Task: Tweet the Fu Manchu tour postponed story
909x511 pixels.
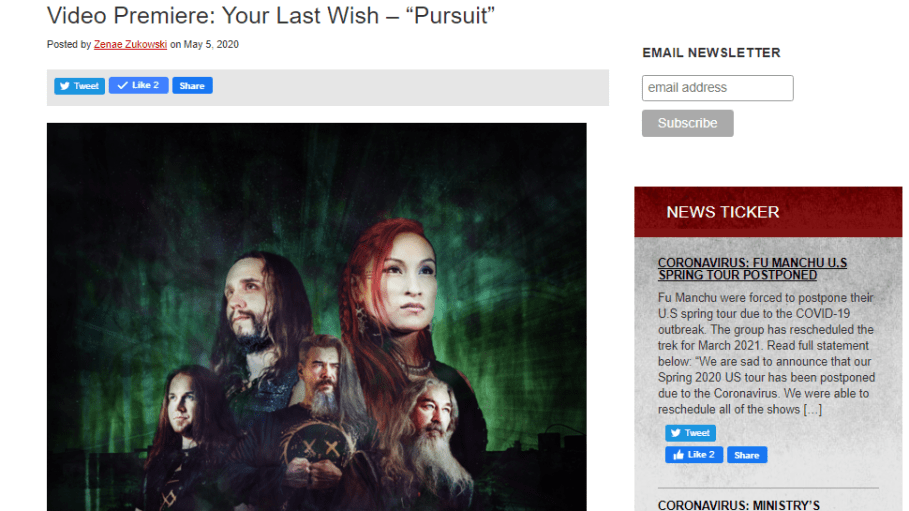Action: 690,433
